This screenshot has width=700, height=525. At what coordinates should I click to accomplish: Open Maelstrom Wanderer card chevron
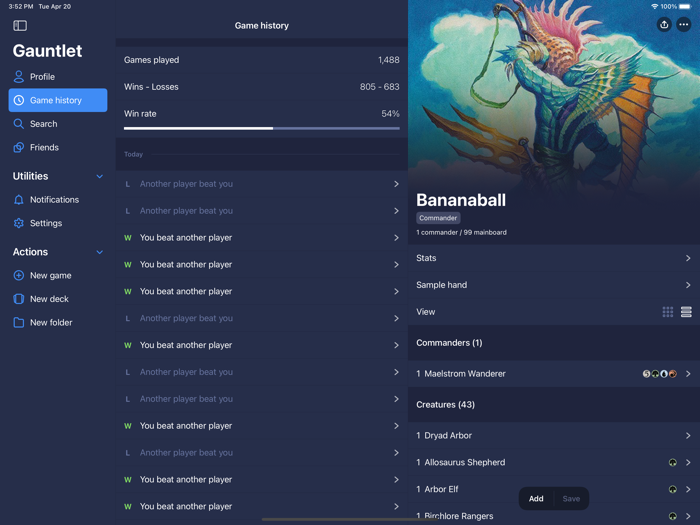[x=688, y=374]
